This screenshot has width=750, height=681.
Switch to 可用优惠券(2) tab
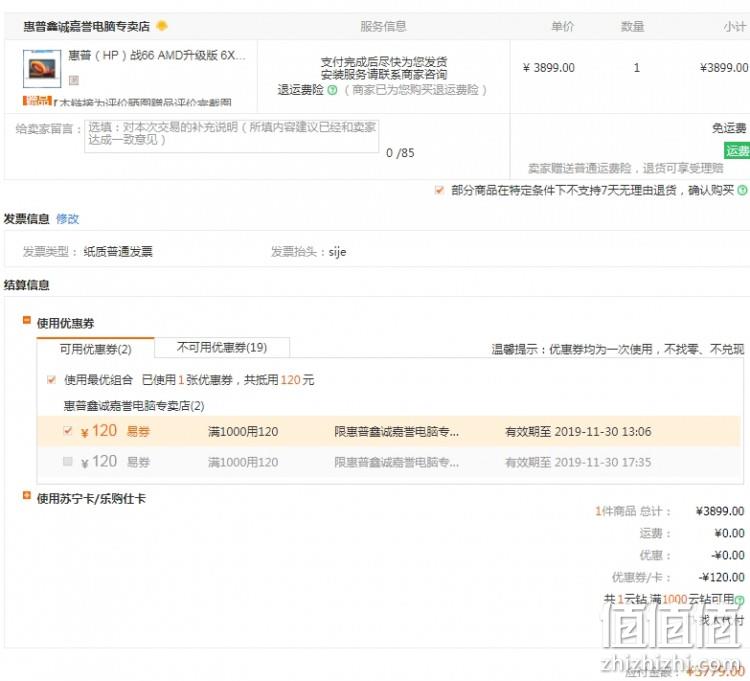click(x=95, y=349)
